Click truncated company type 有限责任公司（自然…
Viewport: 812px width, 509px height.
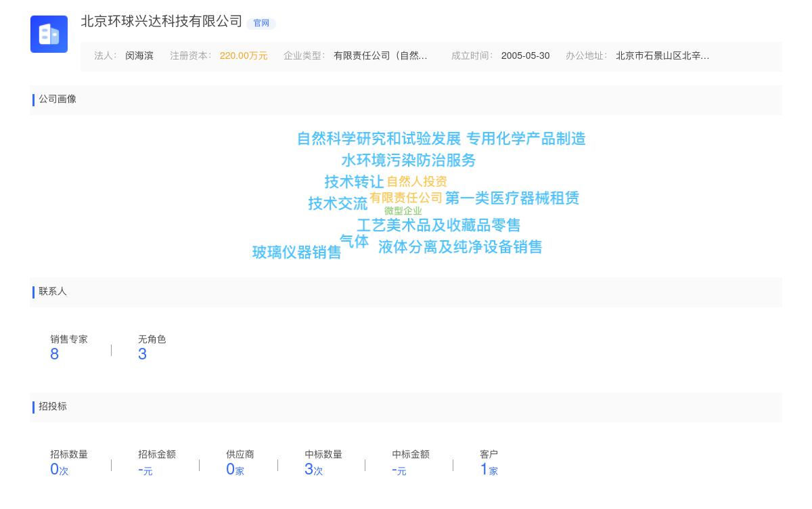380,56
